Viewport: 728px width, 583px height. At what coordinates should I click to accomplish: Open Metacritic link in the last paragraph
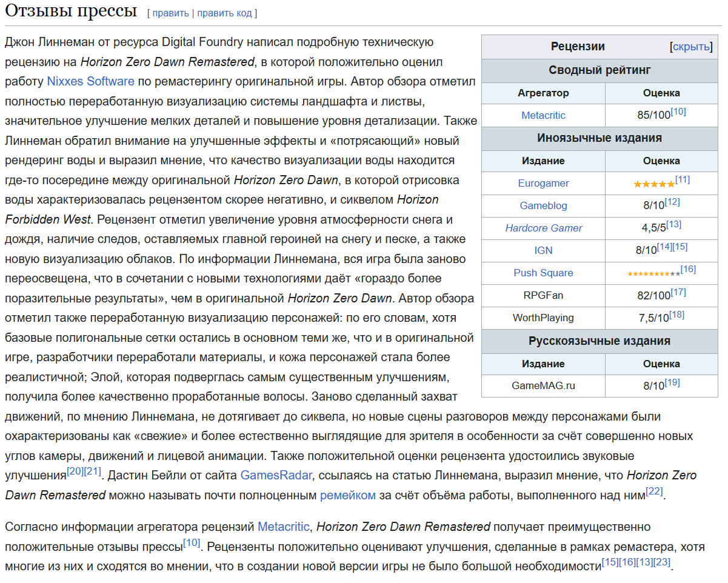(x=284, y=527)
